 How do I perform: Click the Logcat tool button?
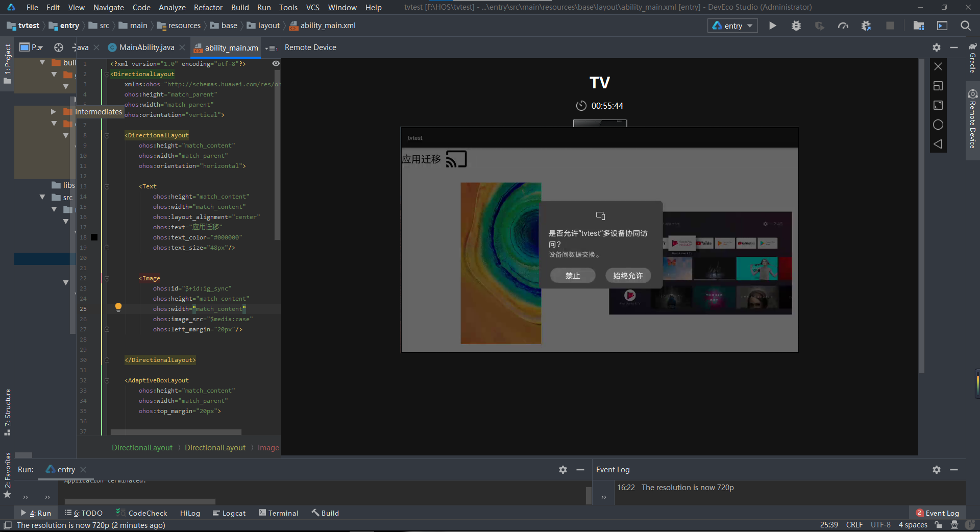point(229,513)
